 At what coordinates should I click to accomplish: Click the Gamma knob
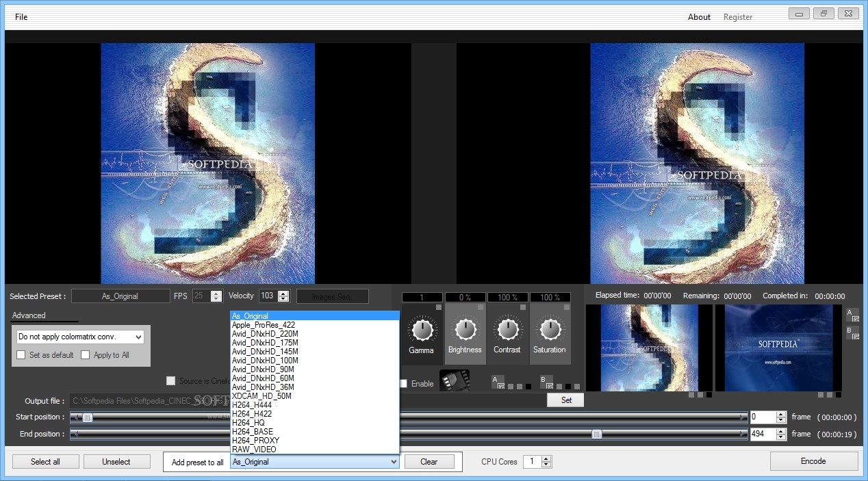422,330
